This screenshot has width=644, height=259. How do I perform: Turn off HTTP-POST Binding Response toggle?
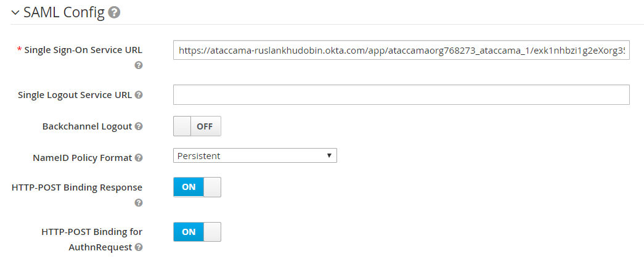pyautogui.click(x=197, y=187)
